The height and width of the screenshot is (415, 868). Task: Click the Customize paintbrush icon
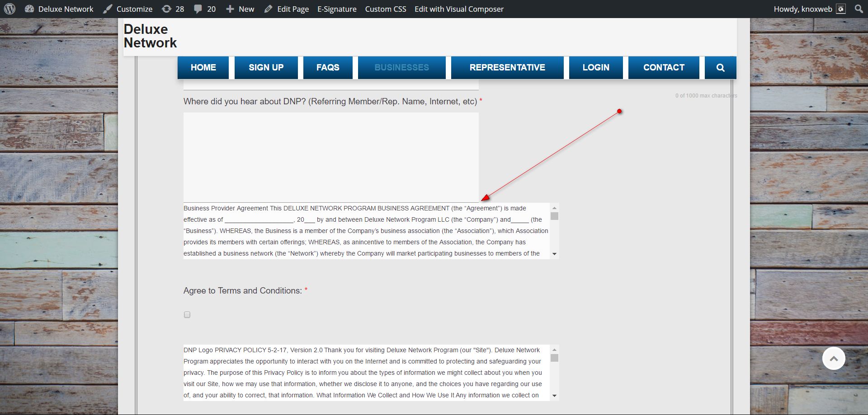pyautogui.click(x=108, y=9)
